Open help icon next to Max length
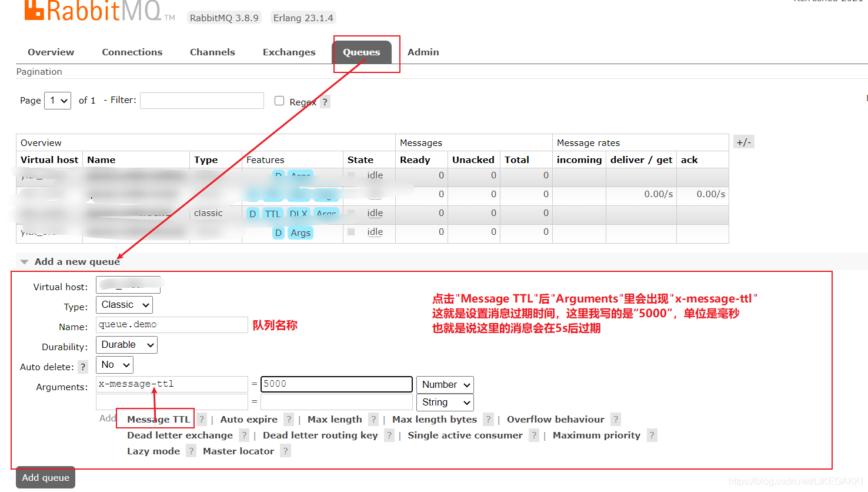The height and width of the screenshot is (492, 868). tap(373, 419)
